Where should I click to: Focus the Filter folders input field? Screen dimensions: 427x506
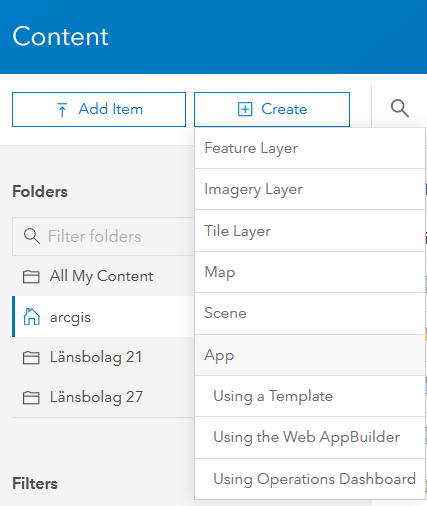point(103,236)
